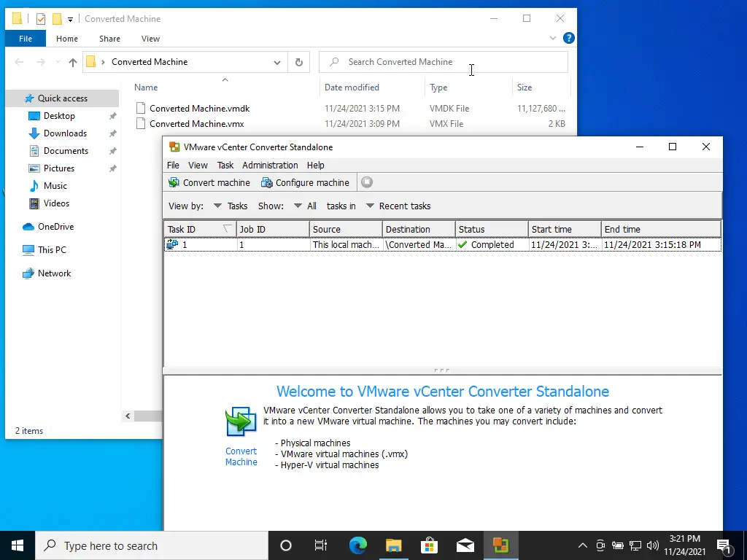Open Recent locations dropdown in File Explorer
Image resolution: width=747 pixels, height=560 pixels.
(58, 62)
